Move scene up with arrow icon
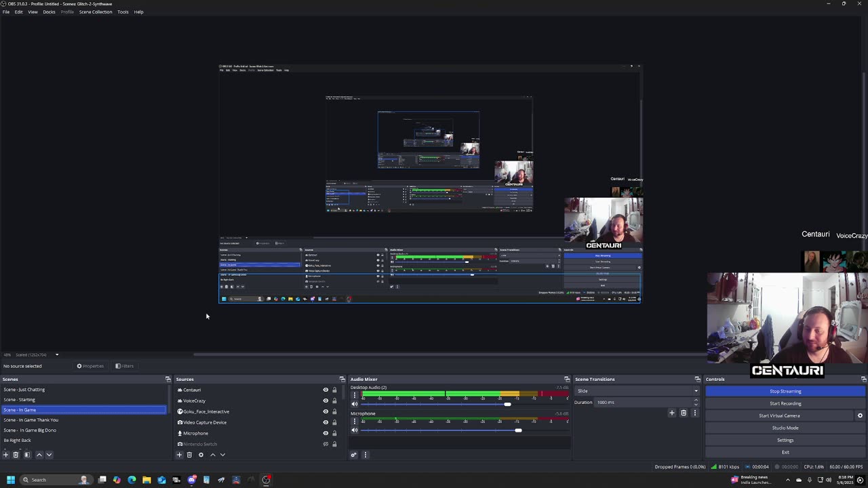The height and width of the screenshot is (488, 868). 39,455
